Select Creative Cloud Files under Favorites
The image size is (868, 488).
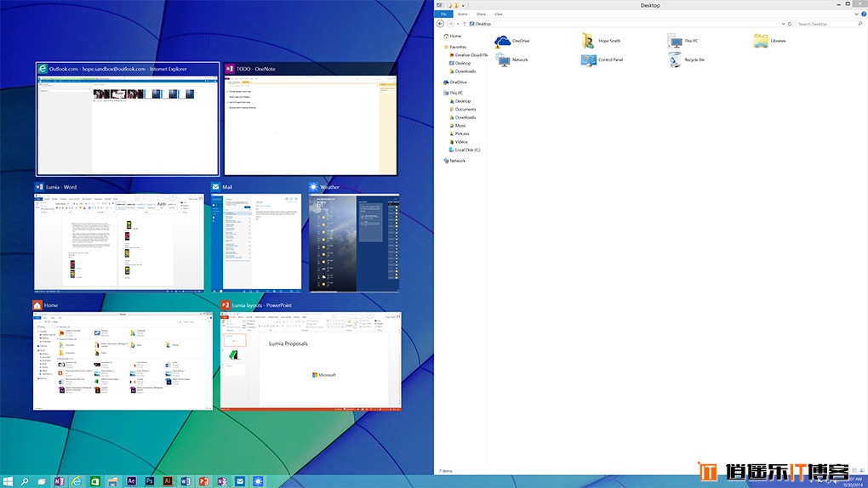[x=468, y=55]
